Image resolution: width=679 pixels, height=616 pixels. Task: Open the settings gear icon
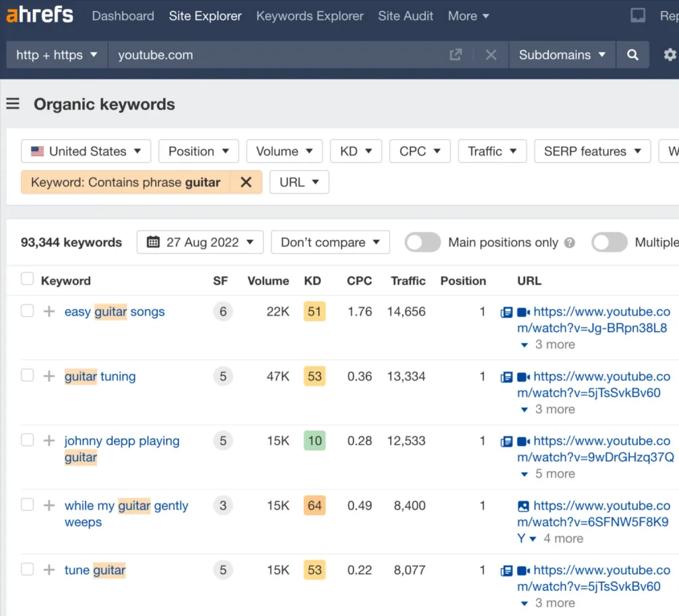point(670,55)
